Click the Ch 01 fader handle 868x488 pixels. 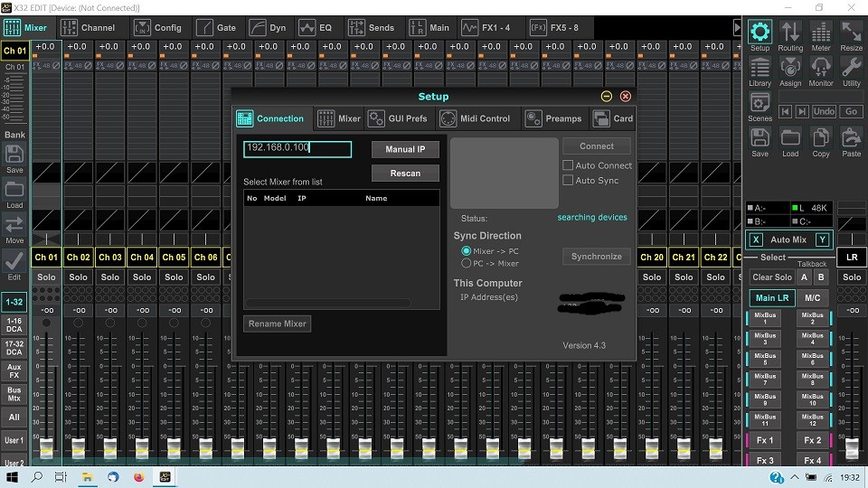pyautogui.click(x=46, y=447)
